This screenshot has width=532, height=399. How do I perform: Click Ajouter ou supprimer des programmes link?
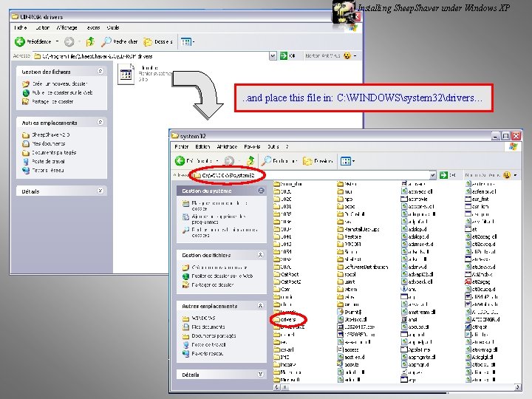tap(214, 219)
